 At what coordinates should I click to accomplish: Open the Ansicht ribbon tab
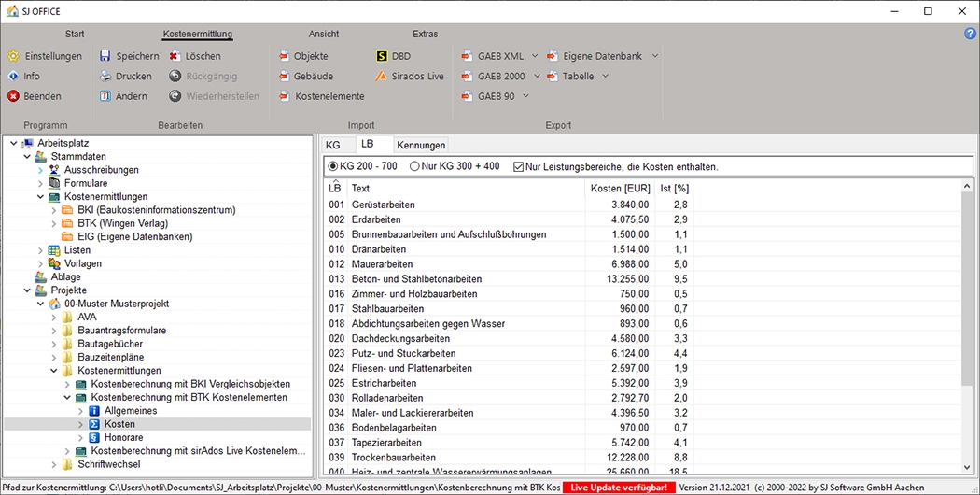click(324, 34)
